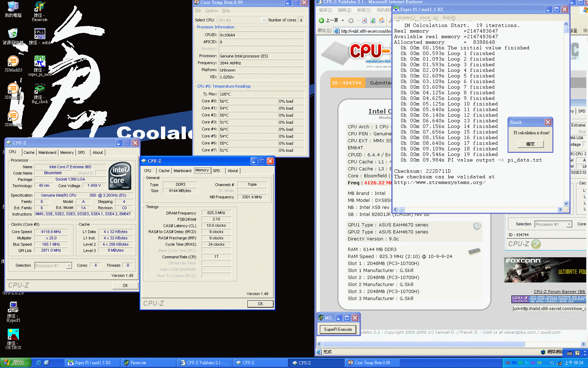Open the Options menu in Core Temp
Viewport: 588px width, 368px height.
(211, 11)
